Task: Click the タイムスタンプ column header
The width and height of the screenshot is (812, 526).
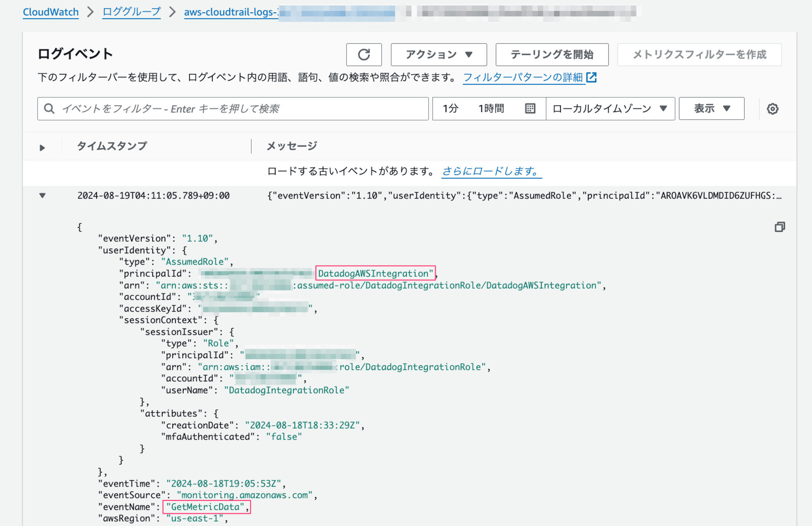Action: click(x=112, y=146)
